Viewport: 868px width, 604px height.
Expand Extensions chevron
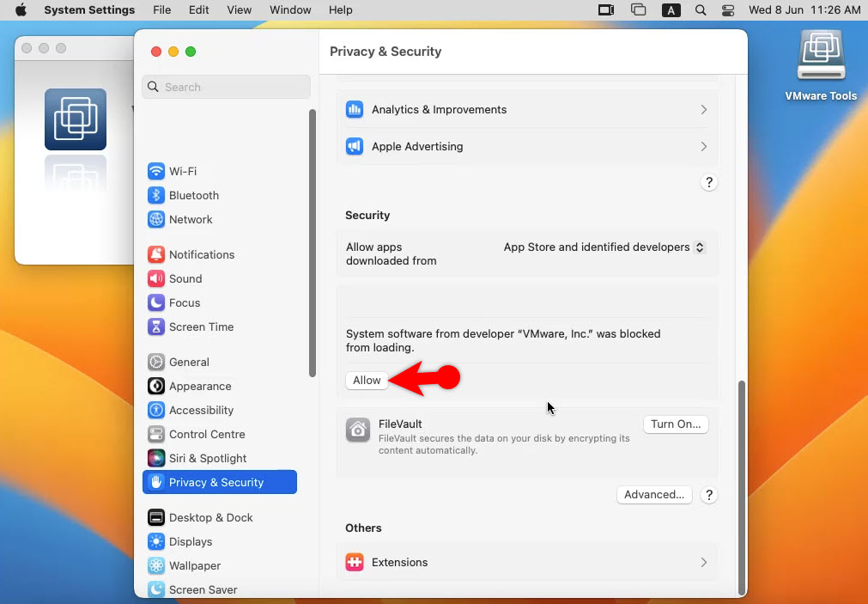tap(704, 563)
